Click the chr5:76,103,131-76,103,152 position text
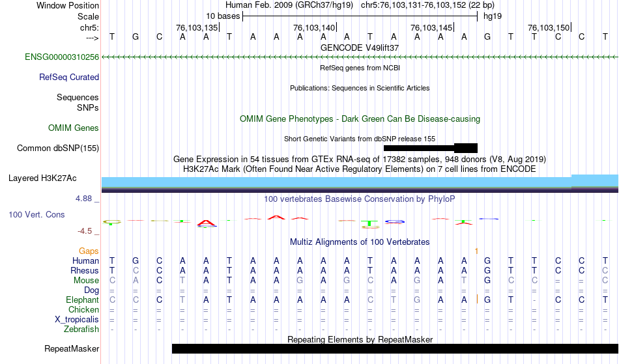This screenshot has width=619, height=364. tap(427, 5)
